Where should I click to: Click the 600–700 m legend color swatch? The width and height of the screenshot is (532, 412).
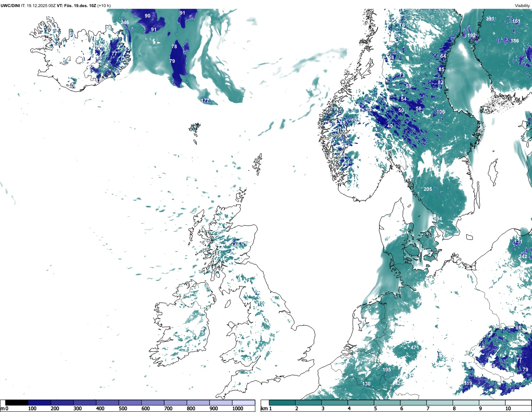click(153, 402)
